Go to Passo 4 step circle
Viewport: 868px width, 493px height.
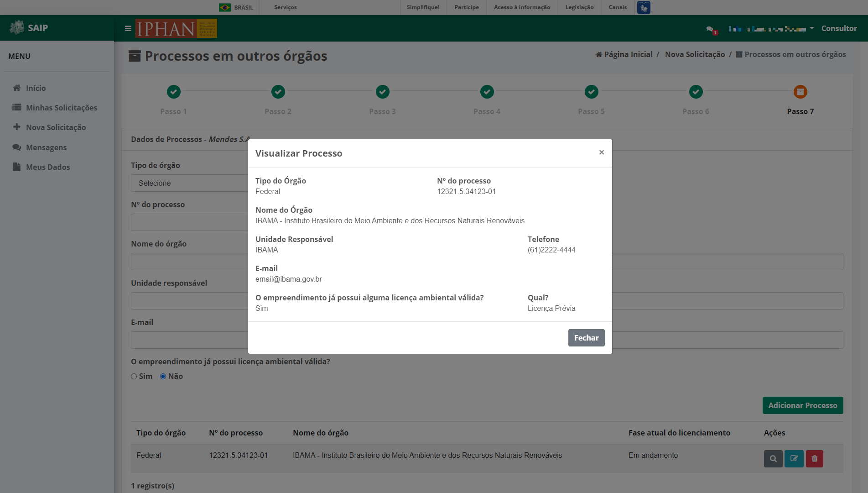(487, 92)
